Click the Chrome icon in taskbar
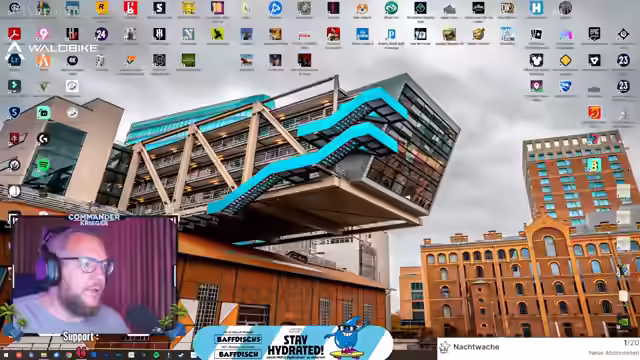This screenshot has width=640, height=360. click(69, 355)
